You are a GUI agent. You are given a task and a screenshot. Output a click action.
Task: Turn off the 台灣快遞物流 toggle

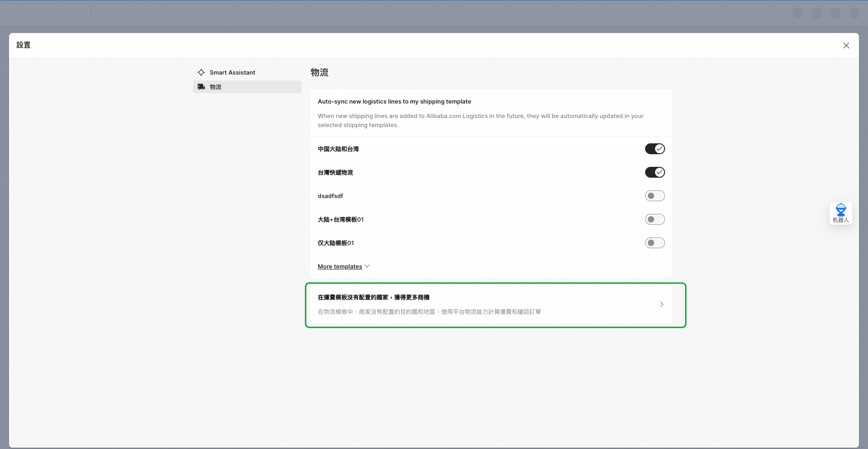655,172
